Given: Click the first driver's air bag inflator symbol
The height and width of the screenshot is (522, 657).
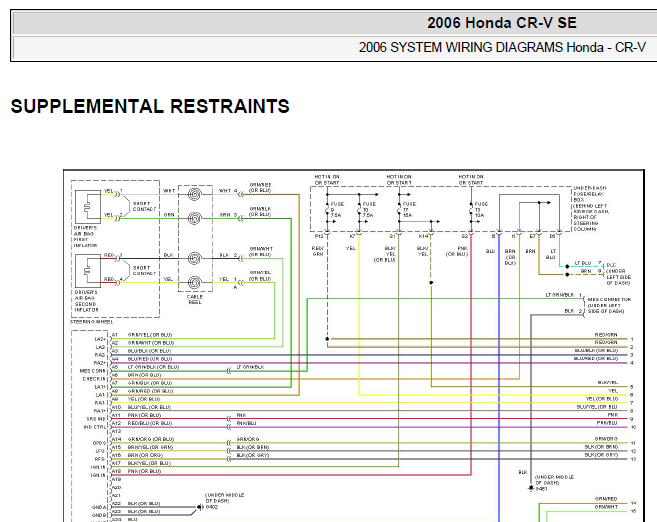Looking at the screenshot, I should pyautogui.click(x=88, y=207).
